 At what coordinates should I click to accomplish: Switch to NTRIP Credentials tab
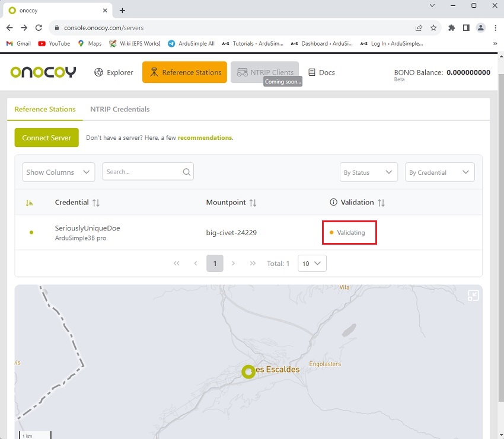(x=120, y=109)
